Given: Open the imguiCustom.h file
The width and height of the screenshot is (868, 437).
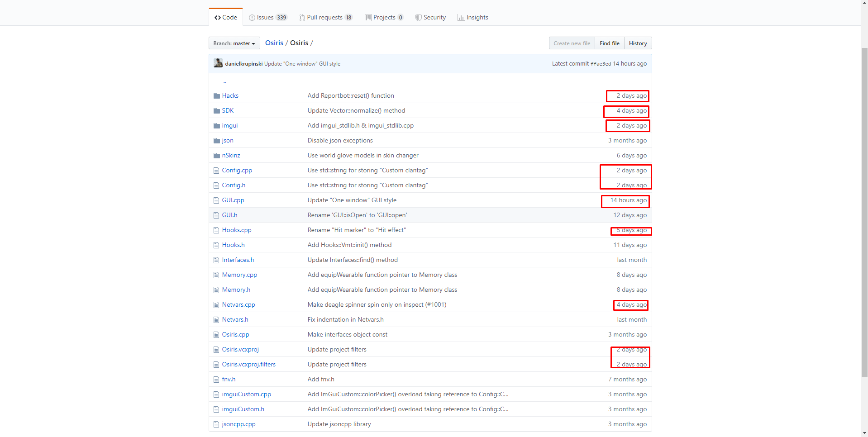Looking at the screenshot, I should (x=243, y=409).
